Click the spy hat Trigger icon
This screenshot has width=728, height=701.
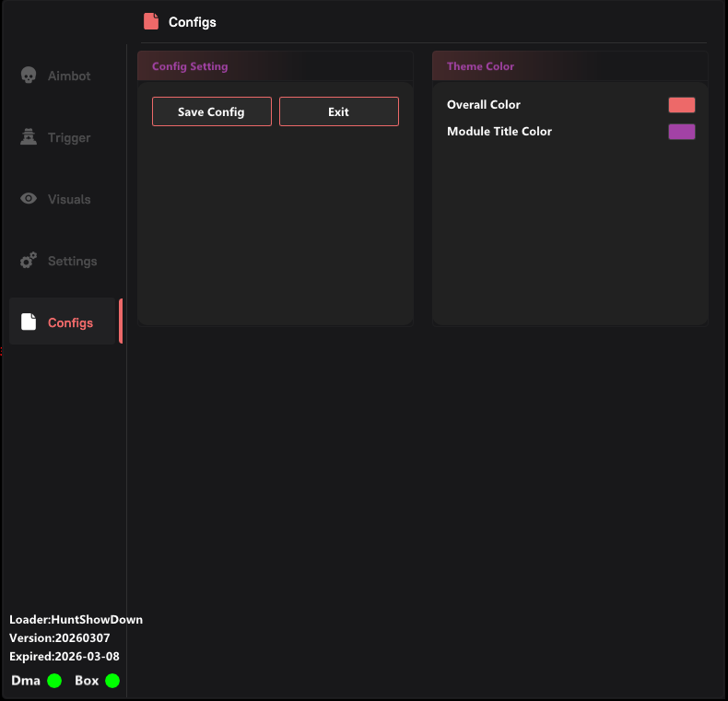29,137
